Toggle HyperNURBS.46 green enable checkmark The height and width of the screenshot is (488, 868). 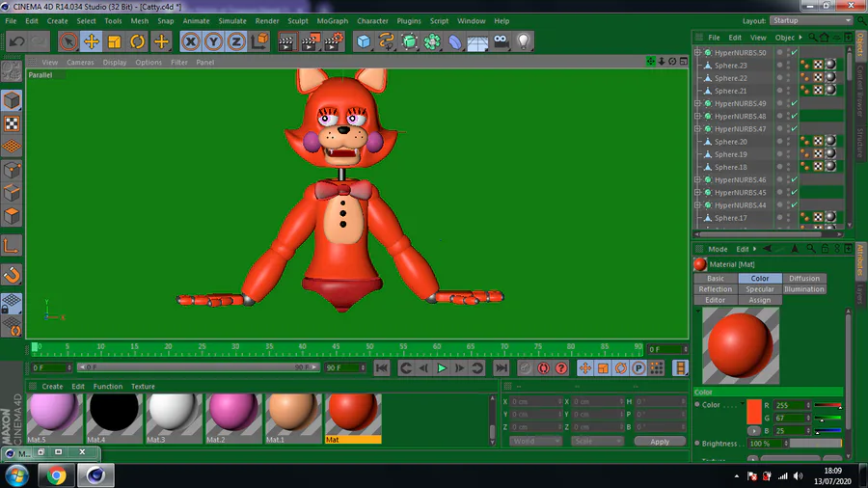(x=795, y=179)
